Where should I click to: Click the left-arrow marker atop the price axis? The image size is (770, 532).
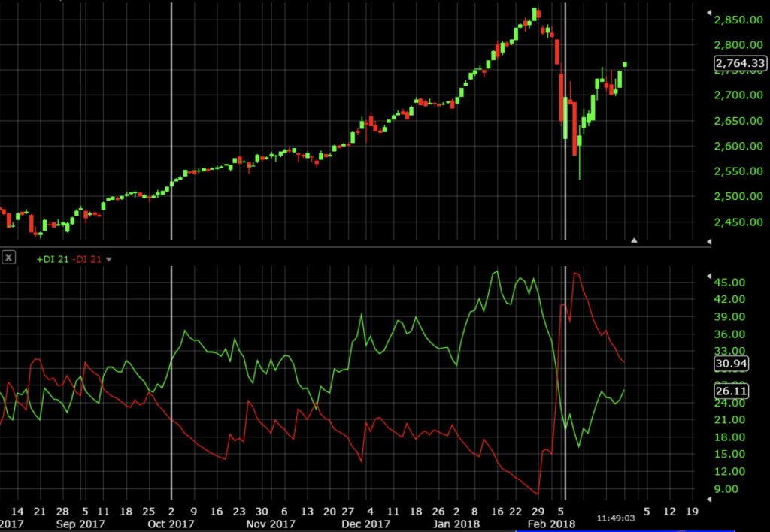[708, 11]
